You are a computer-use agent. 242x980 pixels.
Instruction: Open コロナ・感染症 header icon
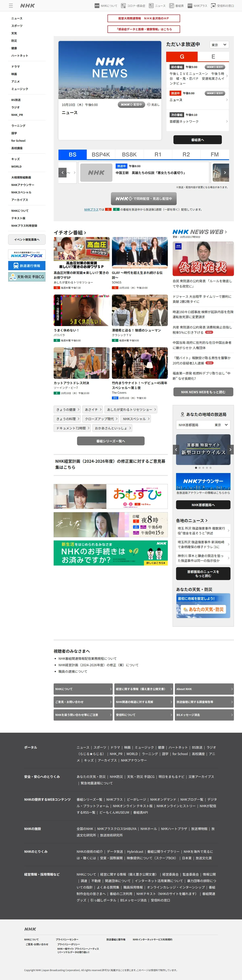point(133,6)
